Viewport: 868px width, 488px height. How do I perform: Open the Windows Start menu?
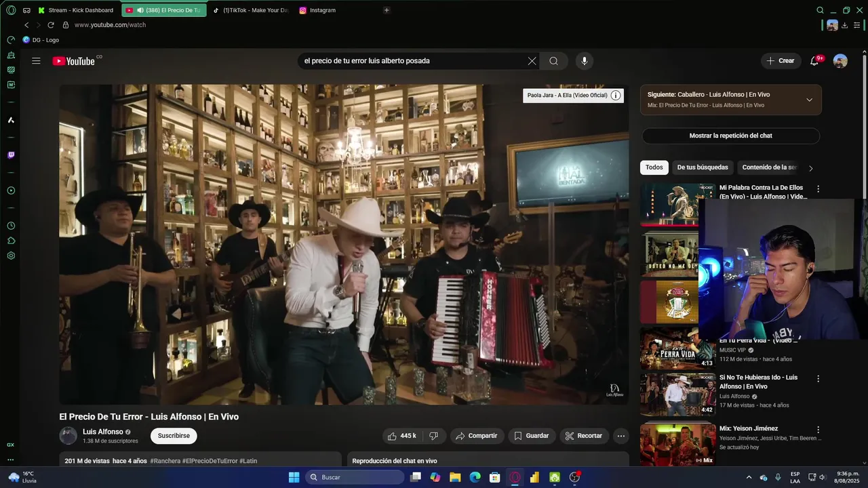[x=294, y=477]
